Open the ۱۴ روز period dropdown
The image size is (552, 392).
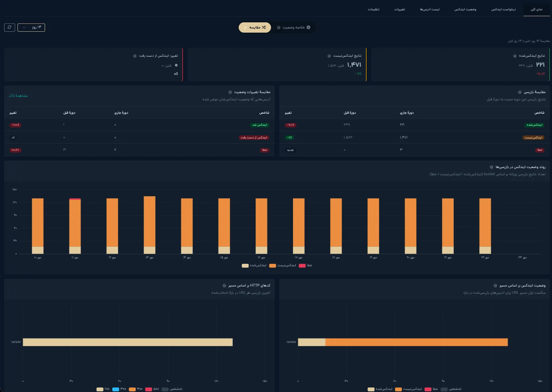(x=31, y=27)
